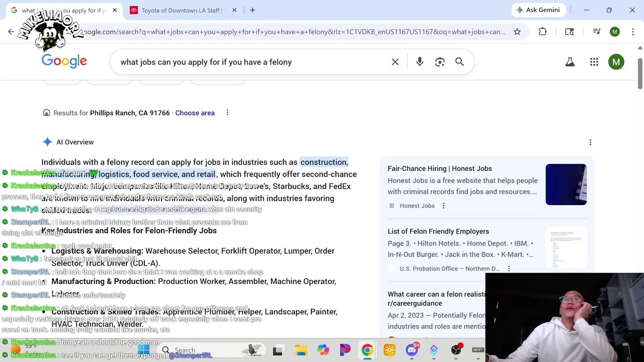644x362 pixels.
Task: Click the page vertical scrollbar
Action: 640,74
